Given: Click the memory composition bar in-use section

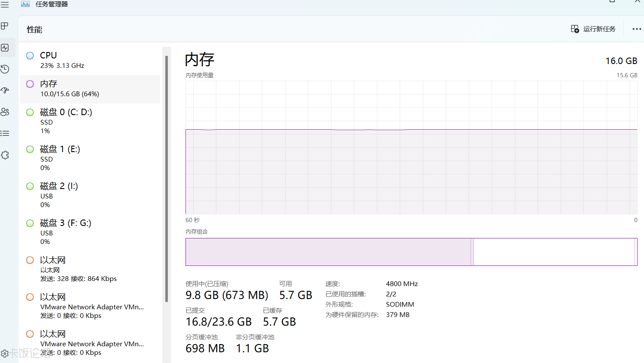Looking at the screenshot, I should click(x=328, y=252).
